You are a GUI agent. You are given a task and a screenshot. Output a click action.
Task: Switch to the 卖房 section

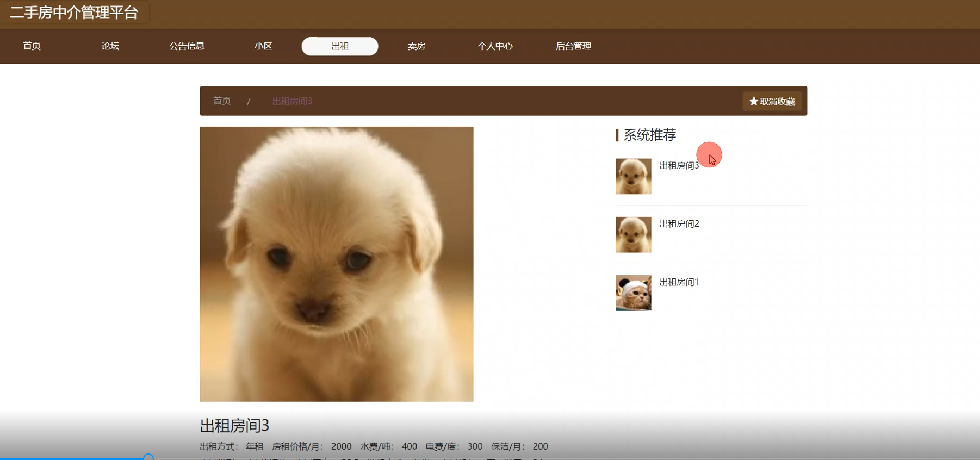[x=417, y=46]
